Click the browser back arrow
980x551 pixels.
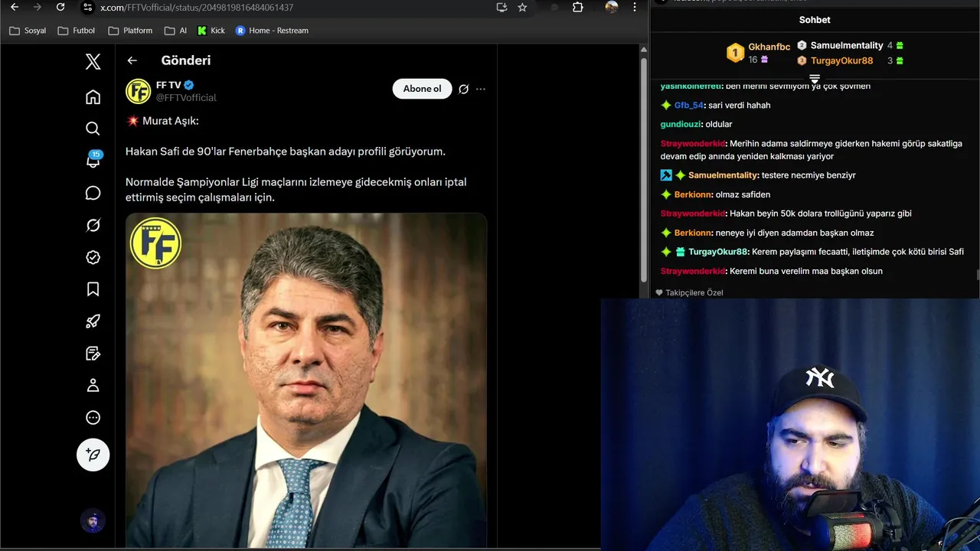[x=14, y=7]
